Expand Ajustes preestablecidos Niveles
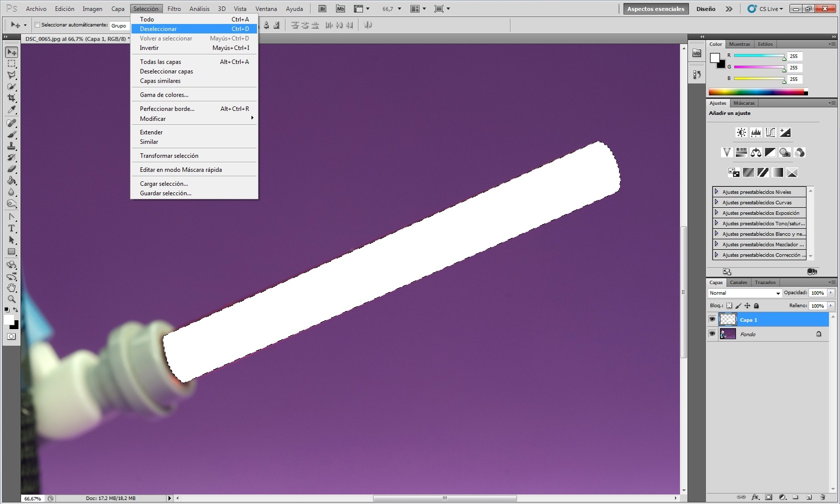 tap(716, 192)
